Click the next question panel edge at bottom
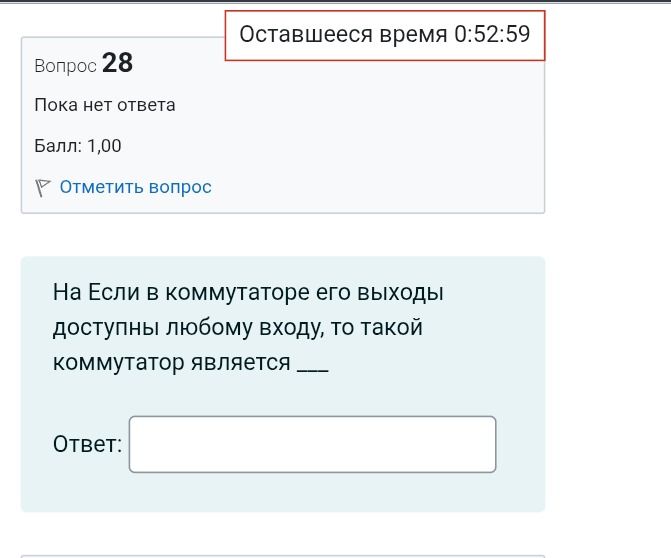 tap(283, 556)
